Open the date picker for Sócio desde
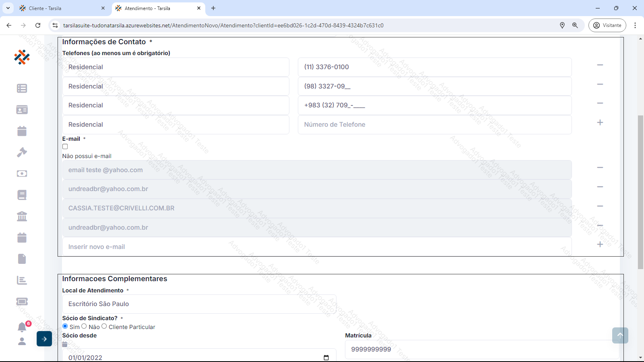This screenshot has height=362, width=644. coord(326,358)
